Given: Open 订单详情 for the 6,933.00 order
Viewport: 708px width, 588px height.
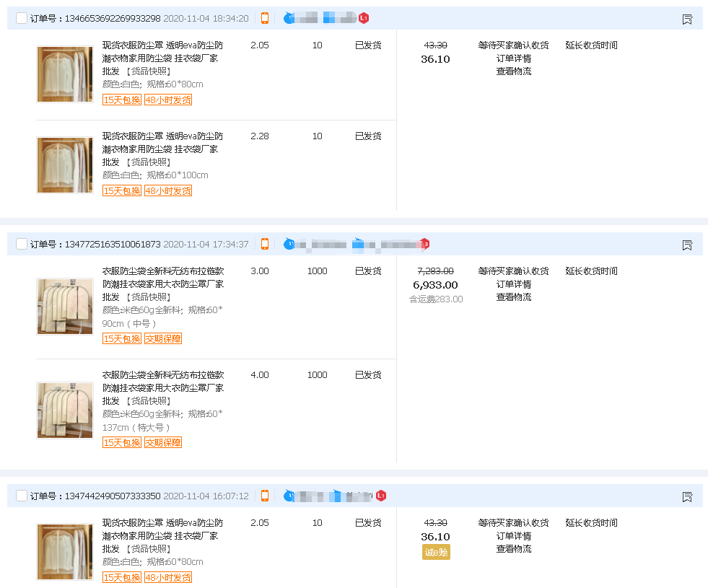Looking at the screenshot, I should [513, 284].
